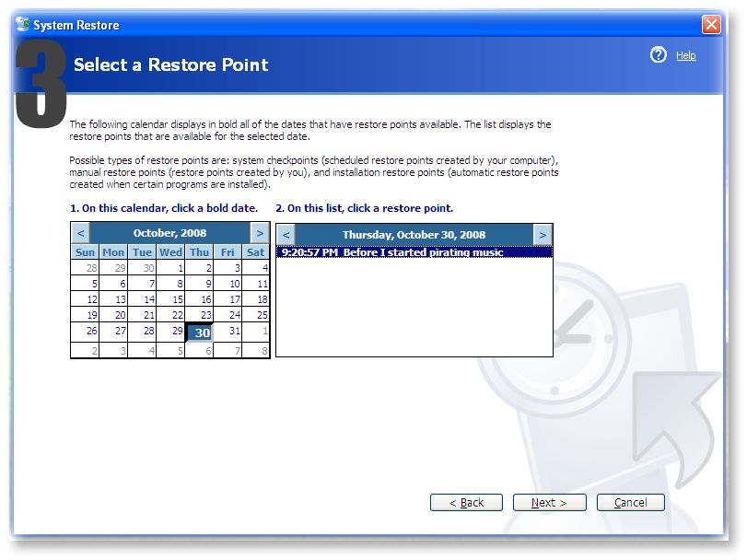Click the System Restore title bar icon
The image size is (747, 560).
tap(23, 25)
